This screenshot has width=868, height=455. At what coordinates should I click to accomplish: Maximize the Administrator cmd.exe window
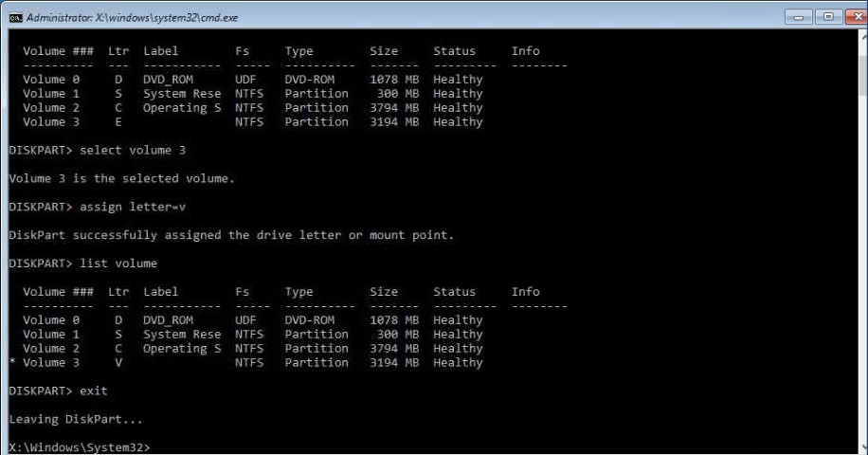828,17
